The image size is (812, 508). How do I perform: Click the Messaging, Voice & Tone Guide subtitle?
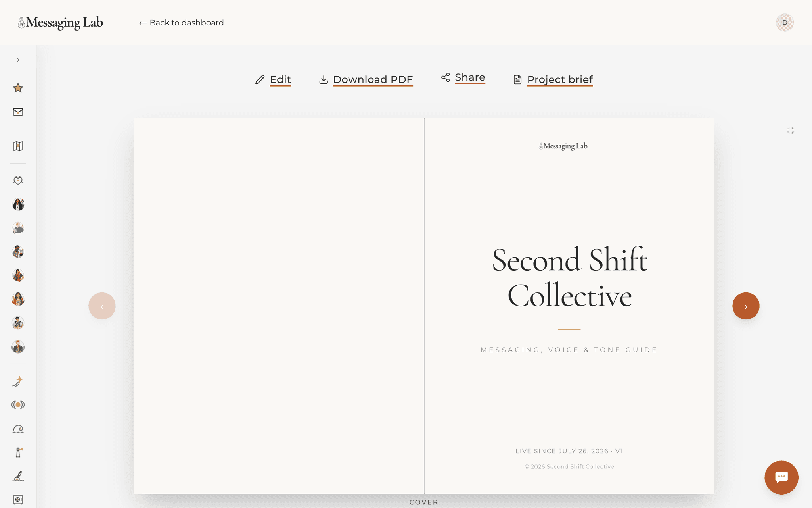[569, 350]
